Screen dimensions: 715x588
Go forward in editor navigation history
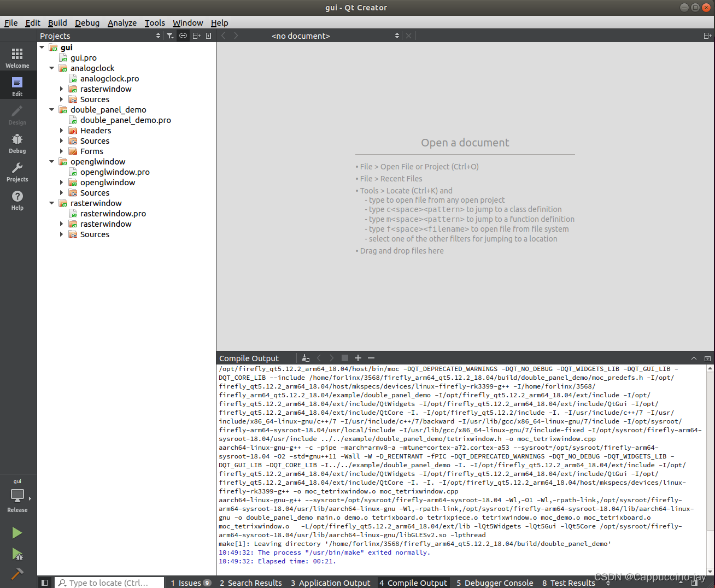[x=236, y=36]
